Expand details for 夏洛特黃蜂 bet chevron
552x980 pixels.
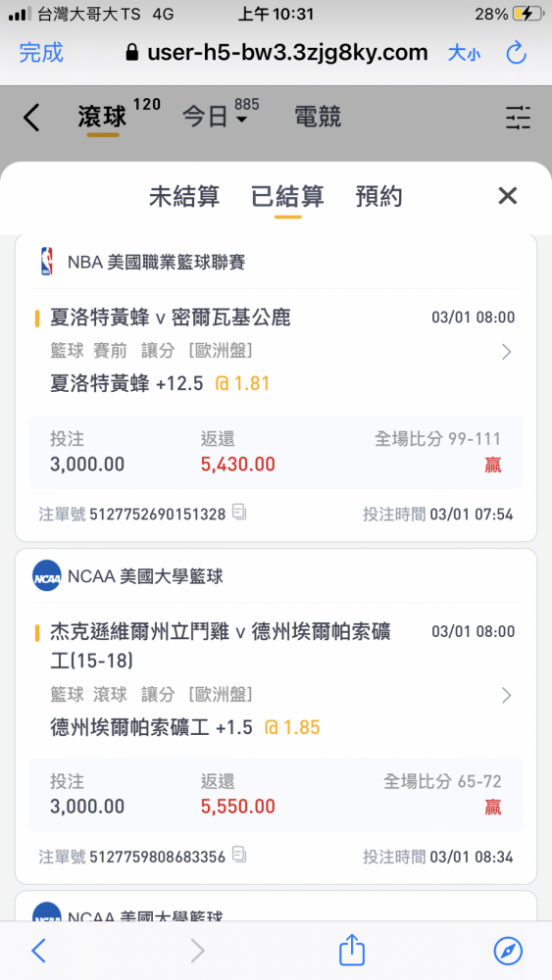[507, 352]
